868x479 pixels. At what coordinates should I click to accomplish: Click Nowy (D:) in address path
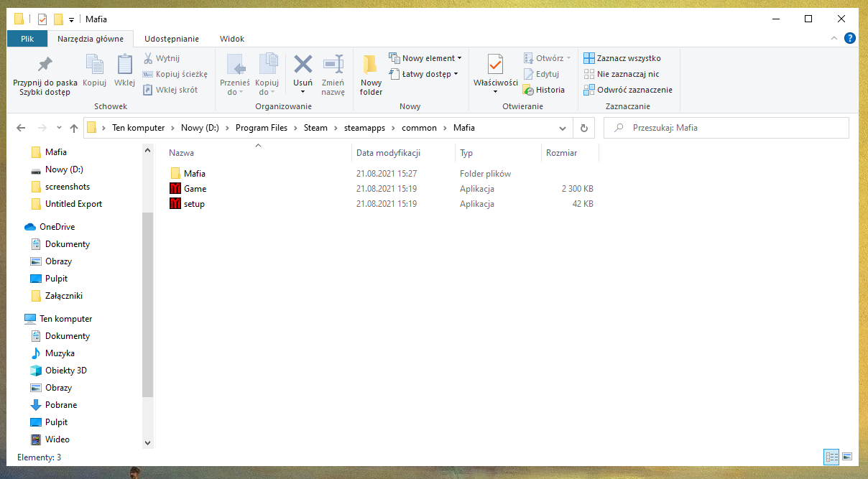pos(200,128)
